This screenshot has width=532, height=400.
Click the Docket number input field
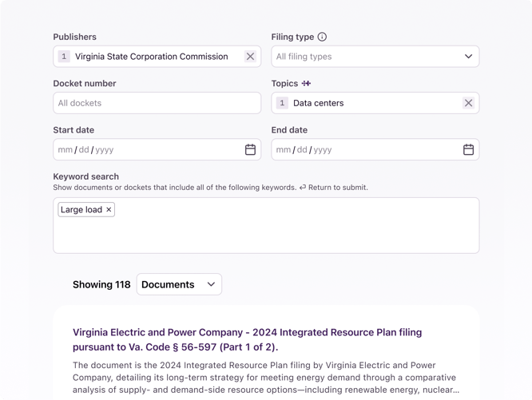(157, 103)
